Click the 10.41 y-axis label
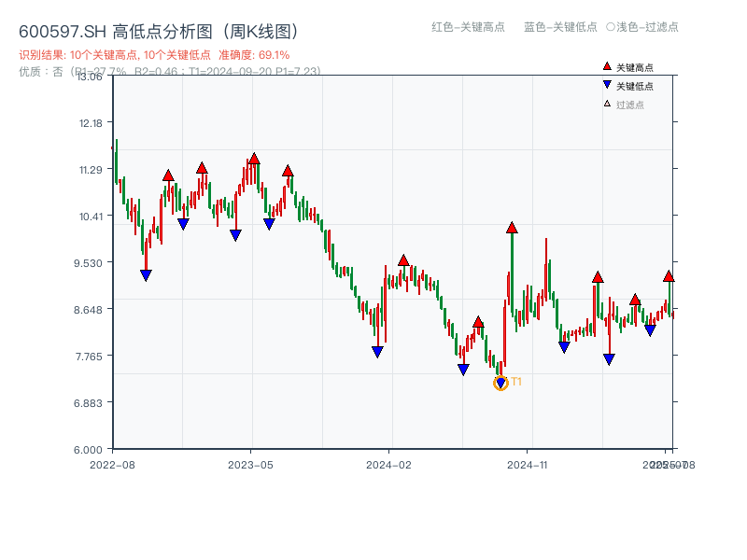747x560 pixels. tap(91, 217)
